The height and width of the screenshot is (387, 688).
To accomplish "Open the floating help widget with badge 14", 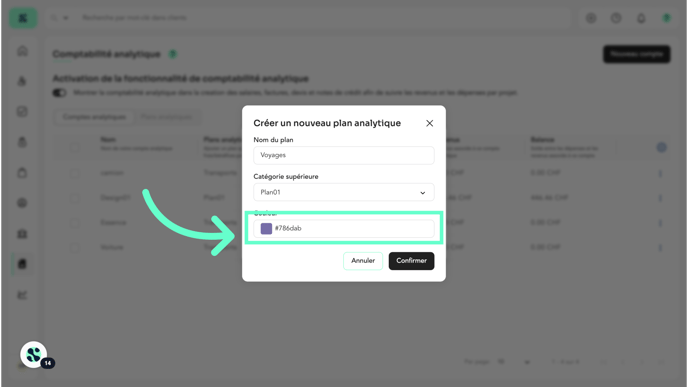I will point(34,355).
